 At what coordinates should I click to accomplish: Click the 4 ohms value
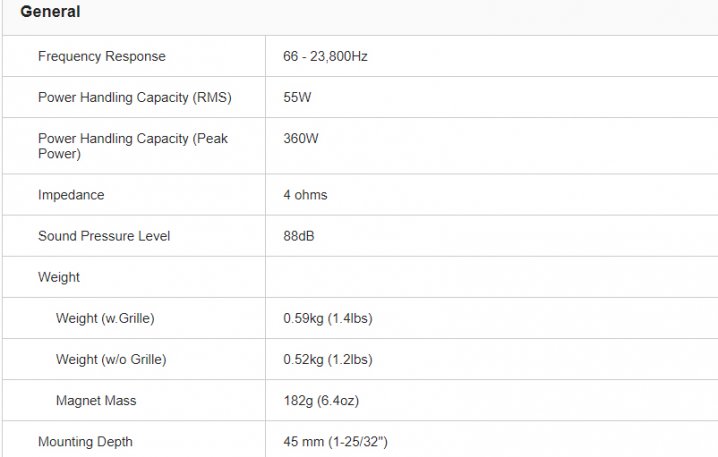point(305,195)
